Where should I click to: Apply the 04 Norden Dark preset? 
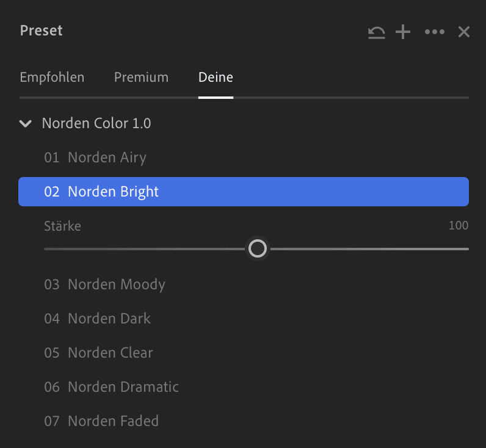point(244,319)
